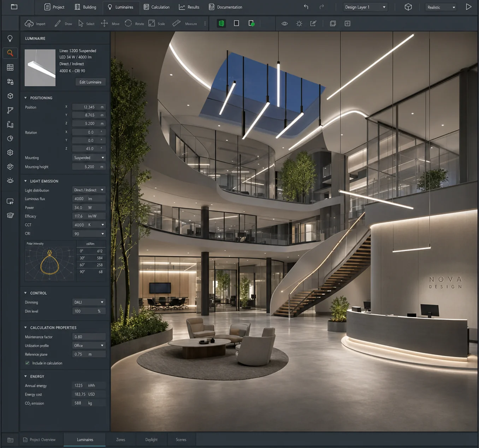This screenshot has height=448, width=479.
Task: Collapse the ENERGY section
Action: click(25, 376)
